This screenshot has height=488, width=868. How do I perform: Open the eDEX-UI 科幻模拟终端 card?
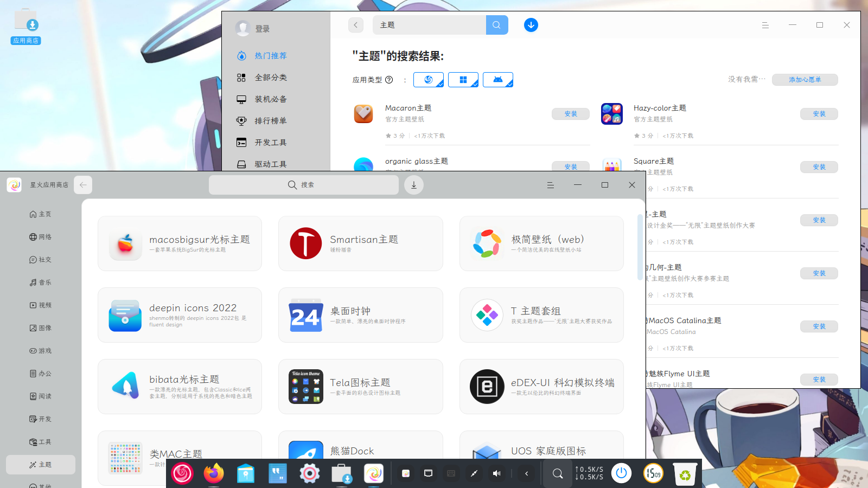541,387
